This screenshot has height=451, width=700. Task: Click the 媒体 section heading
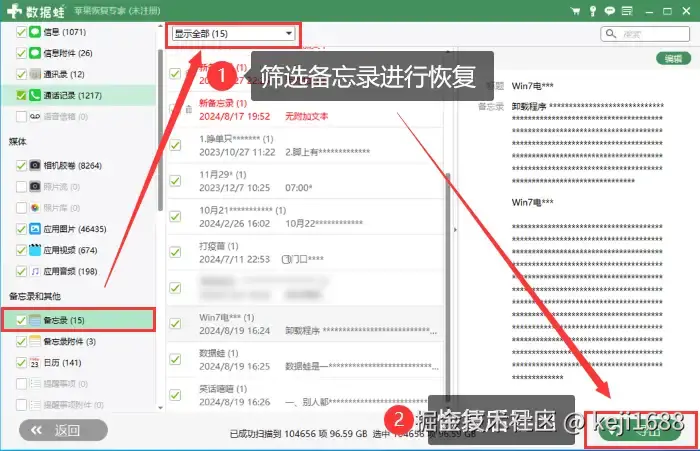(x=17, y=142)
